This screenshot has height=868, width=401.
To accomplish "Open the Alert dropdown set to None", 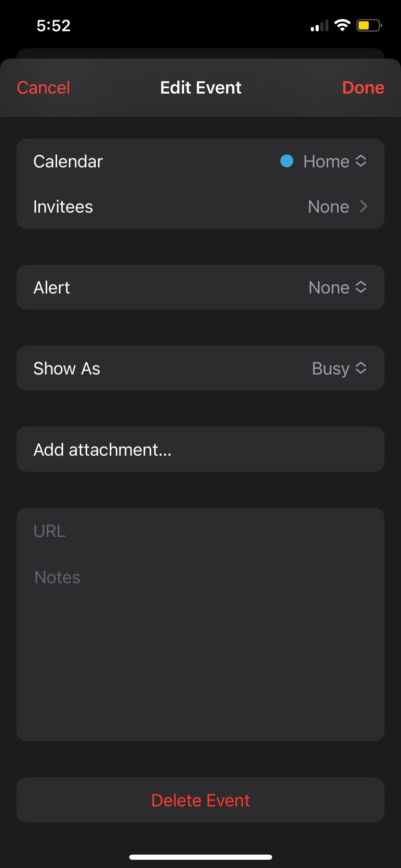I will [x=200, y=287].
